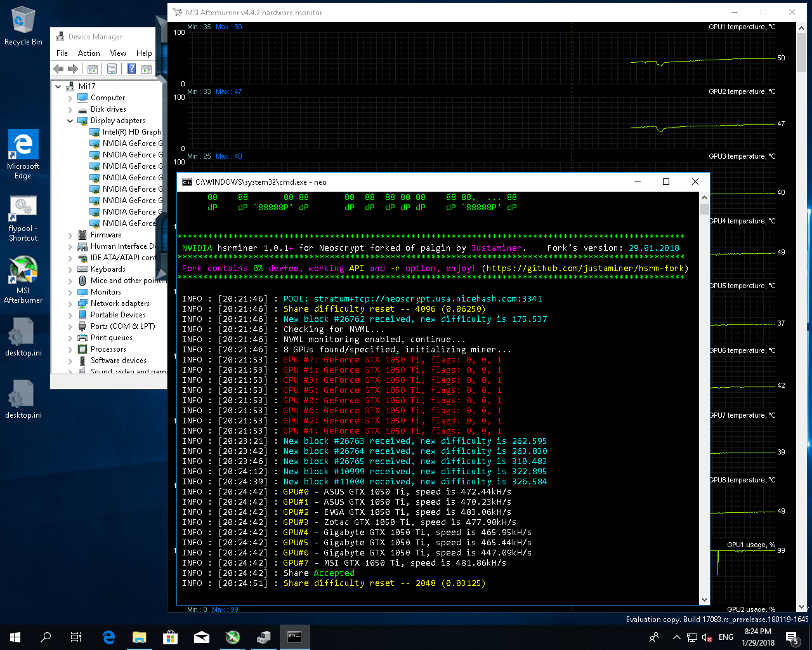Screen dimensions: 812x650
Task: Collapse the Mi17 root node
Action: (58, 86)
